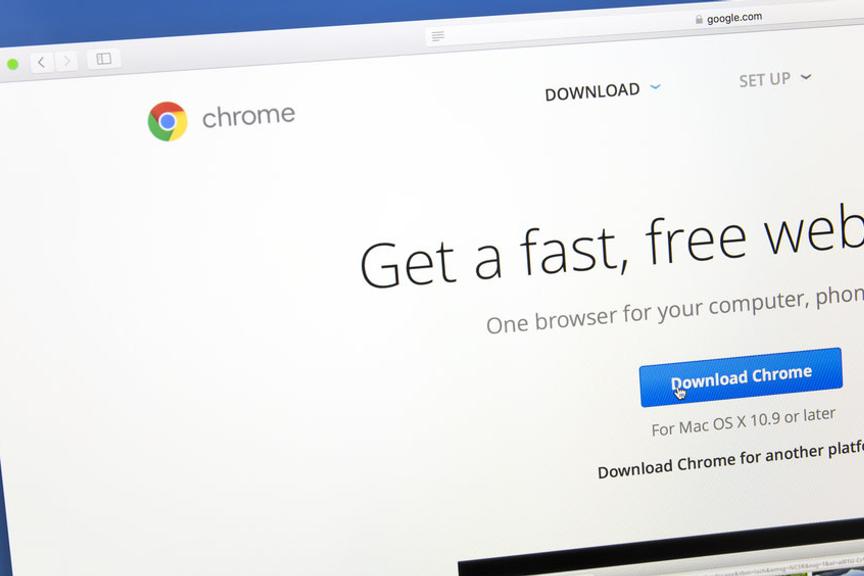Toggle the Safari sidebar button
The height and width of the screenshot is (576, 864).
click(x=104, y=58)
